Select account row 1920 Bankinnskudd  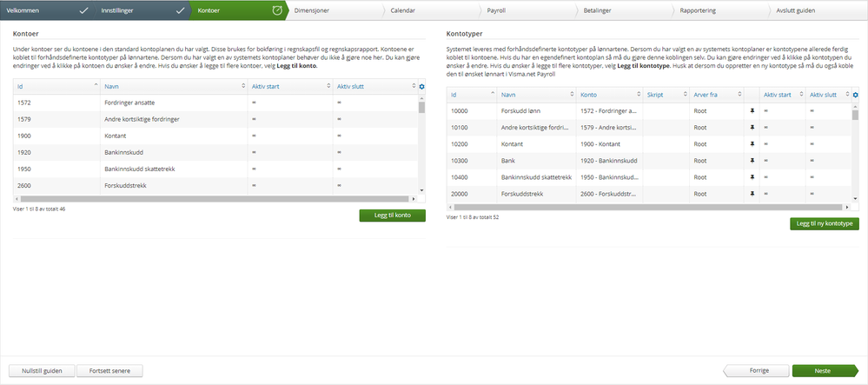(215, 152)
